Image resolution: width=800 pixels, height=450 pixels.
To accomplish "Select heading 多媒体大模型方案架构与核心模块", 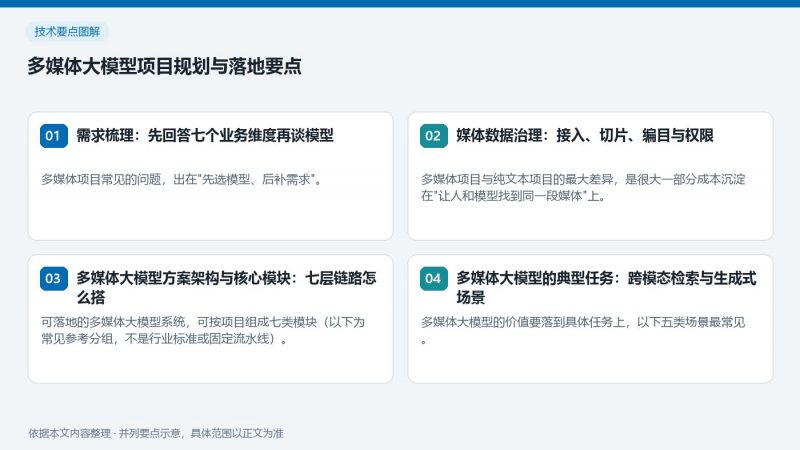I will point(184,278).
